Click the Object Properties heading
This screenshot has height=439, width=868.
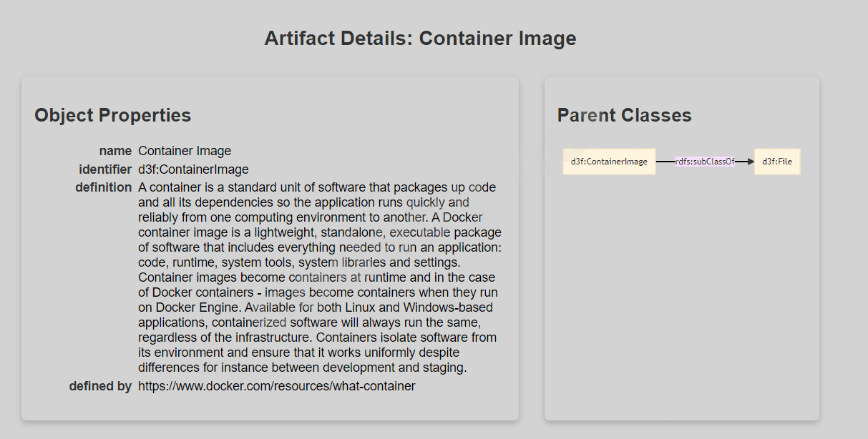pyautogui.click(x=112, y=115)
